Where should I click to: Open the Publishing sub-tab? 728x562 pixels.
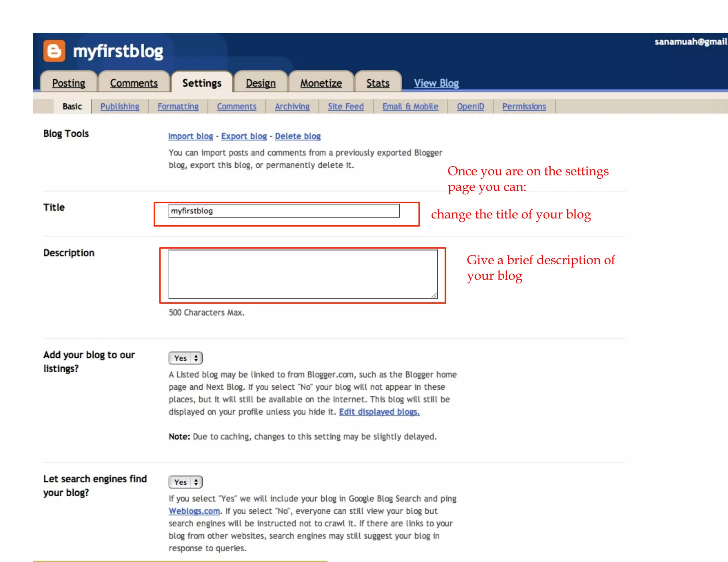120,107
